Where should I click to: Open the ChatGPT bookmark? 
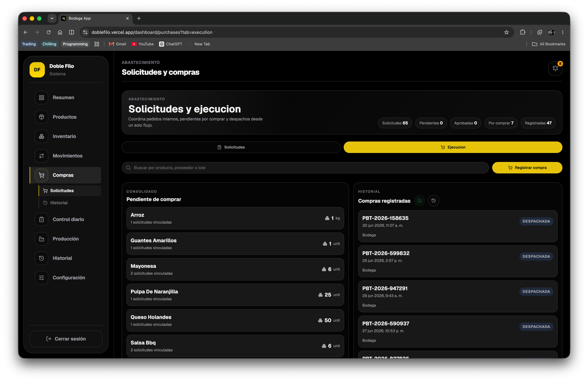(171, 44)
